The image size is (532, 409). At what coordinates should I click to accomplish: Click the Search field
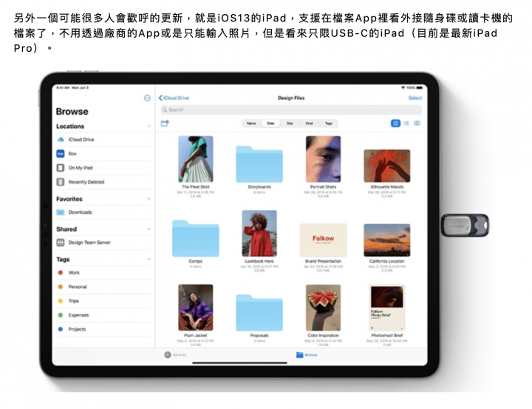pos(291,109)
